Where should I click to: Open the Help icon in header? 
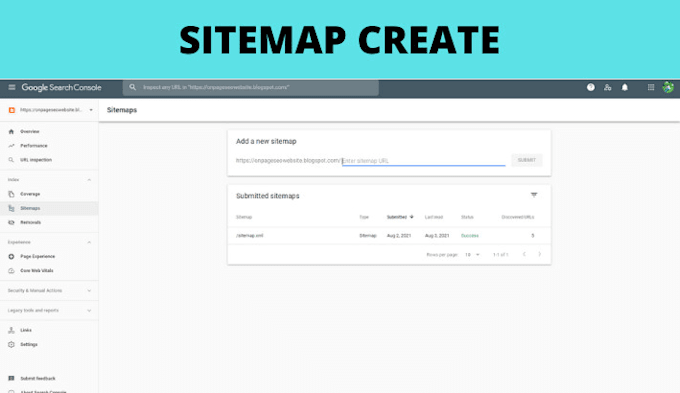591,87
